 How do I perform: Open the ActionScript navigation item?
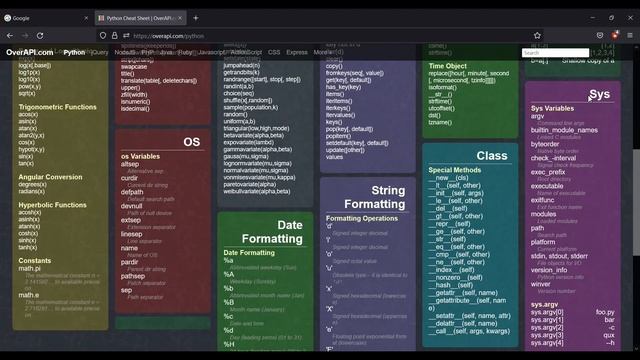[246, 52]
